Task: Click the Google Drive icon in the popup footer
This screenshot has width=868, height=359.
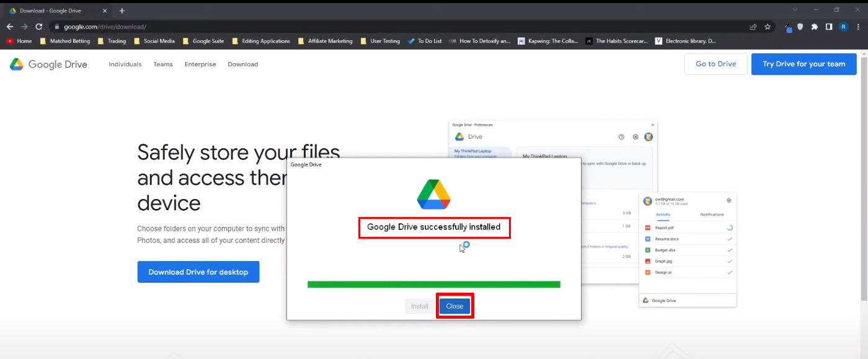Action: [645, 300]
